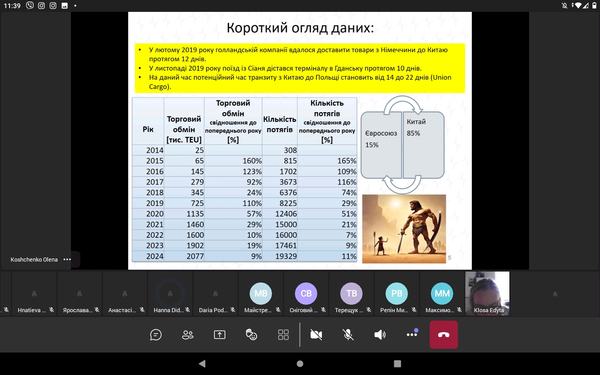The image size is (600, 375).
Task: Open the more options three-dot menu
Action: point(412,334)
